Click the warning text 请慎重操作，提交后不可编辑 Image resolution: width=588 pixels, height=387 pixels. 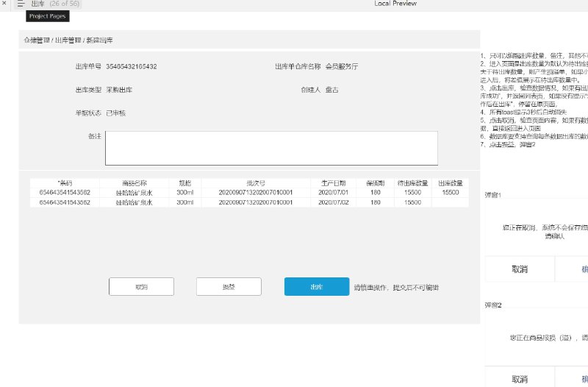pyautogui.click(x=396, y=288)
